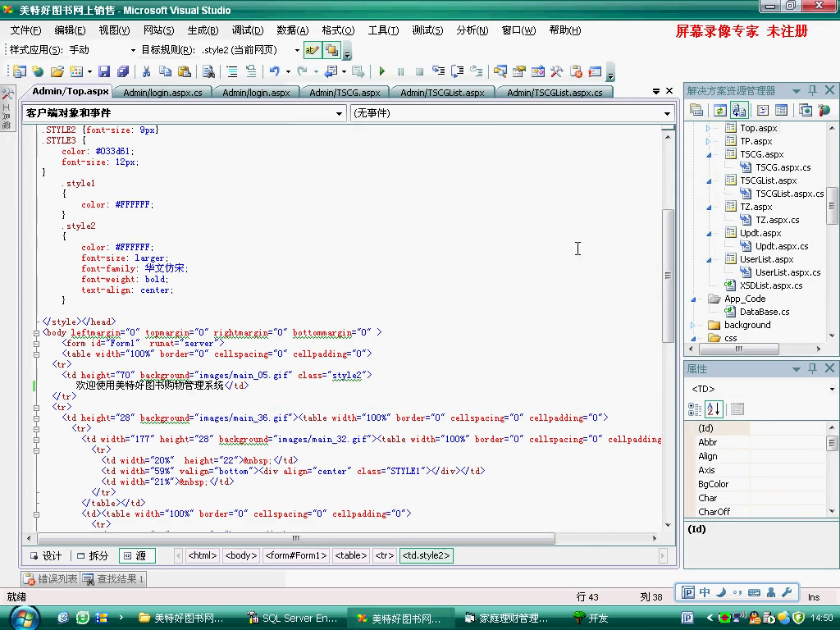Open the 错误列表 error list panel
The height and width of the screenshot is (630, 840).
[51, 579]
